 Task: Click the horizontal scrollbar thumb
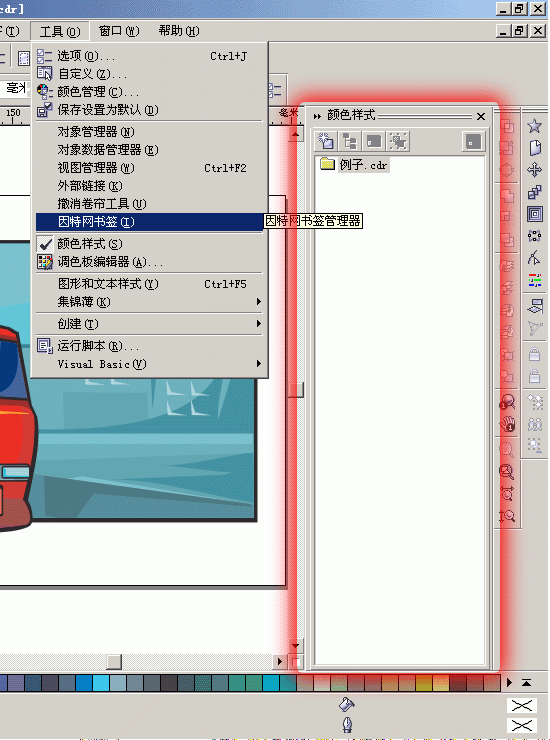point(114,661)
